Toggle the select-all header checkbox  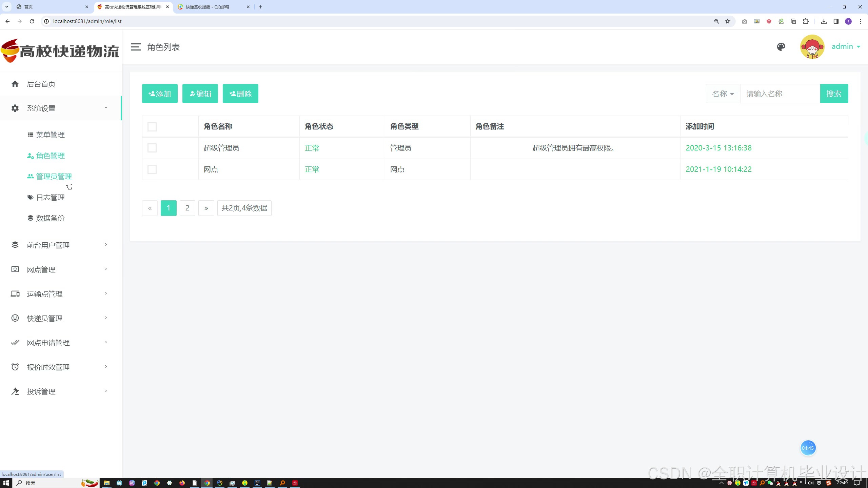[x=152, y=127]
